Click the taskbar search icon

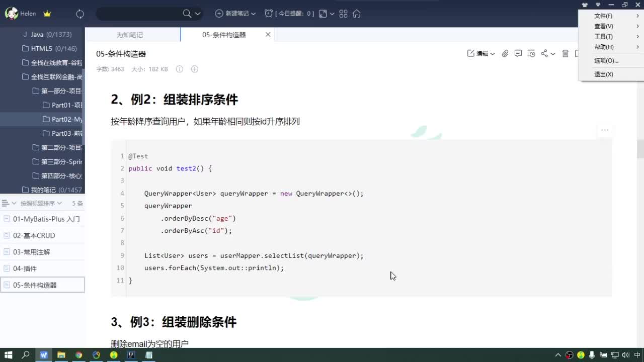click(26, 355)
